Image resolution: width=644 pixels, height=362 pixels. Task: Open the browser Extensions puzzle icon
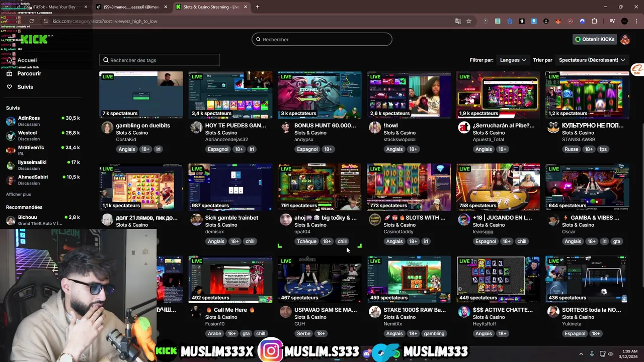point(595,21)
